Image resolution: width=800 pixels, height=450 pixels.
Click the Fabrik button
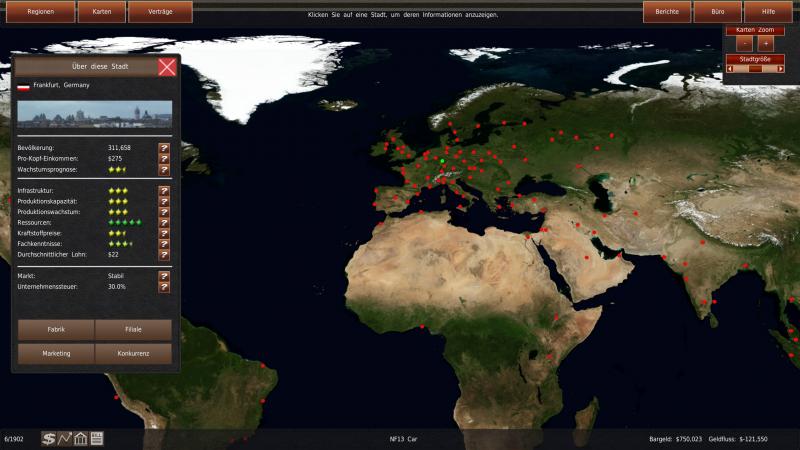point(56,329)
